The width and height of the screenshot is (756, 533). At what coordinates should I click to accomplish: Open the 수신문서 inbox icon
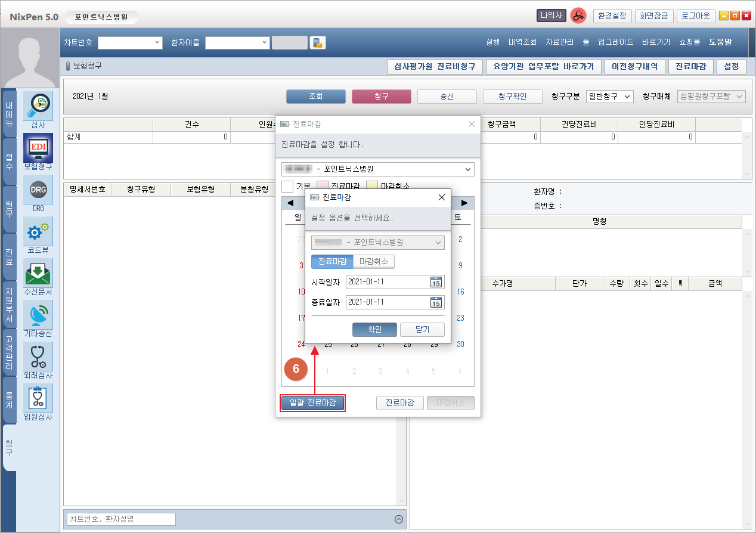coord(38,274)
